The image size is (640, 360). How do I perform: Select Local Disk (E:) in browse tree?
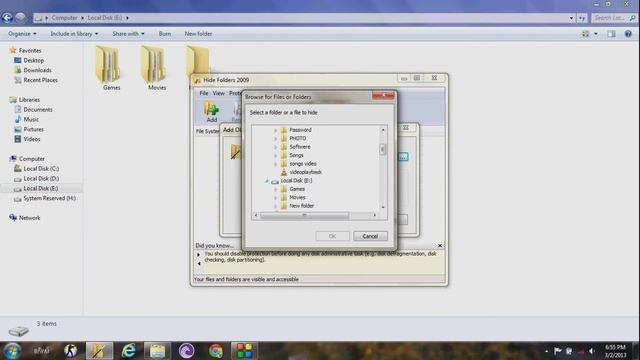point(296,180)
